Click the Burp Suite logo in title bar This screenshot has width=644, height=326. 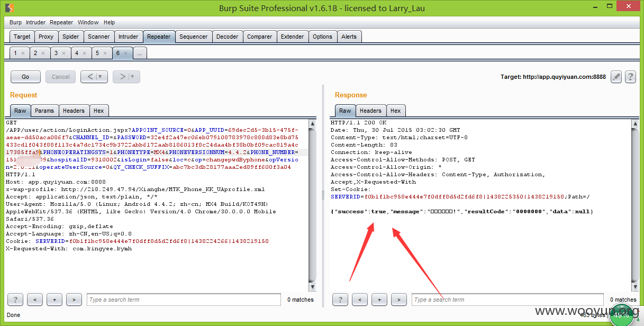pos(9,8)
